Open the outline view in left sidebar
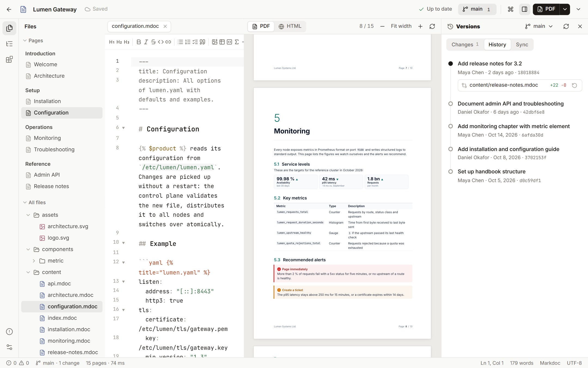Viewport: 588px width, 368px height. [9, 44]
